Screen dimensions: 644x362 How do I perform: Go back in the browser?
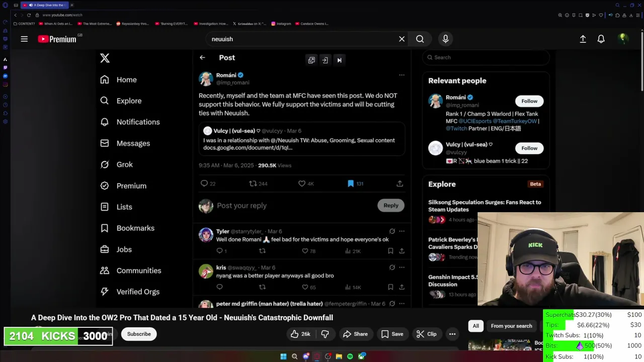(x=15, y=15)
